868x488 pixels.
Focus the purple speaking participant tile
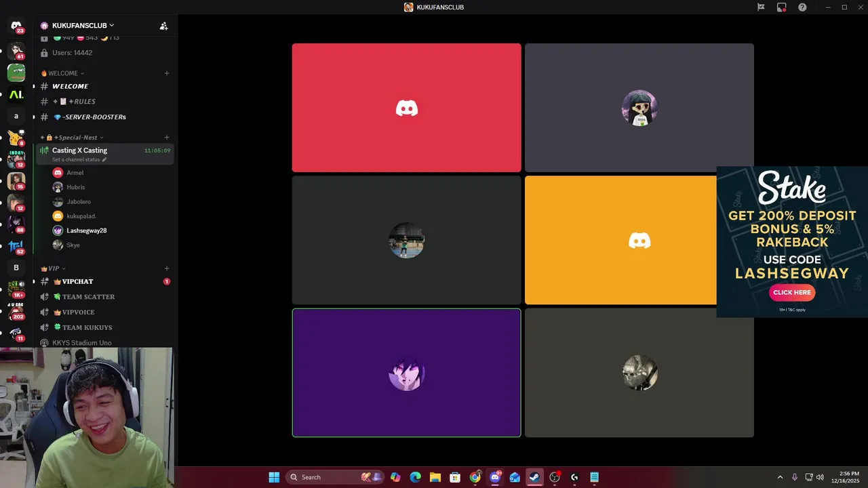407,373
